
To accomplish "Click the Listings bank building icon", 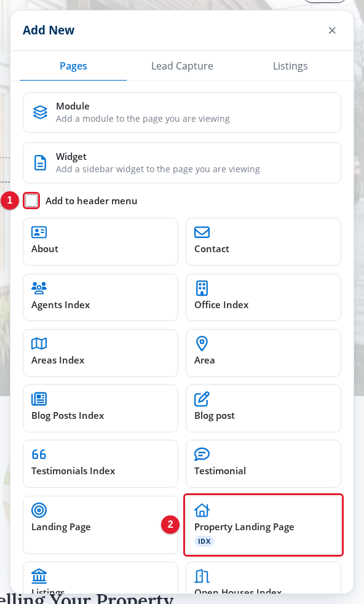I will pos(39,576).
